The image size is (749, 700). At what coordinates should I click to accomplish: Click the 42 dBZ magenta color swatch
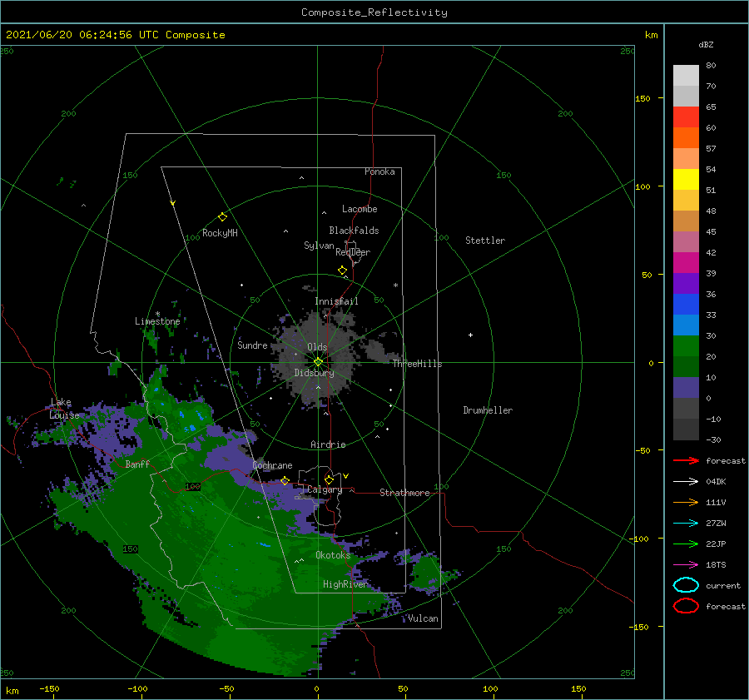(686, 263)
